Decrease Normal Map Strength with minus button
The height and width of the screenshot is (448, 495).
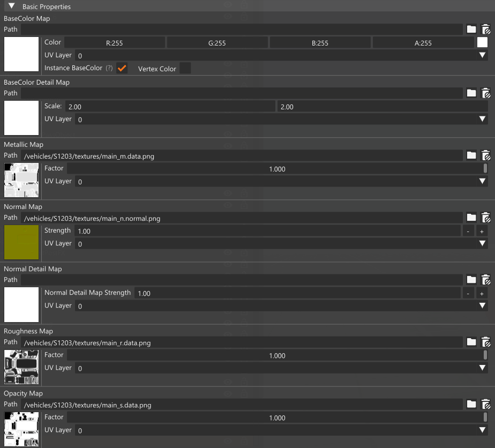[468, 232]
